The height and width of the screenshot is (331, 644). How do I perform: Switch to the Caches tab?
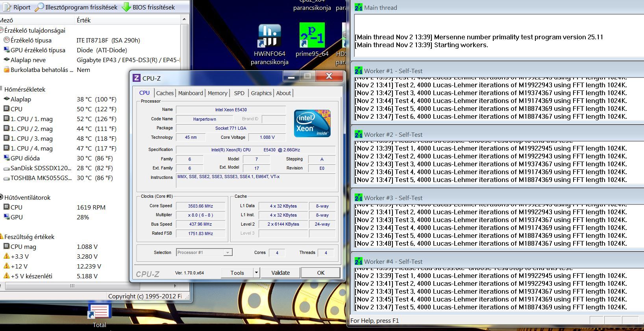(x=165, y=93)
